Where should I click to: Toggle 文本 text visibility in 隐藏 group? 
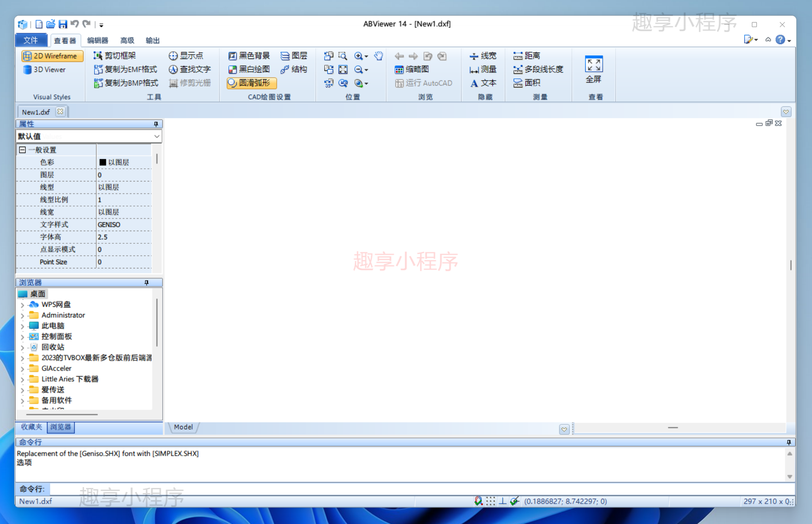coord(483,83)
